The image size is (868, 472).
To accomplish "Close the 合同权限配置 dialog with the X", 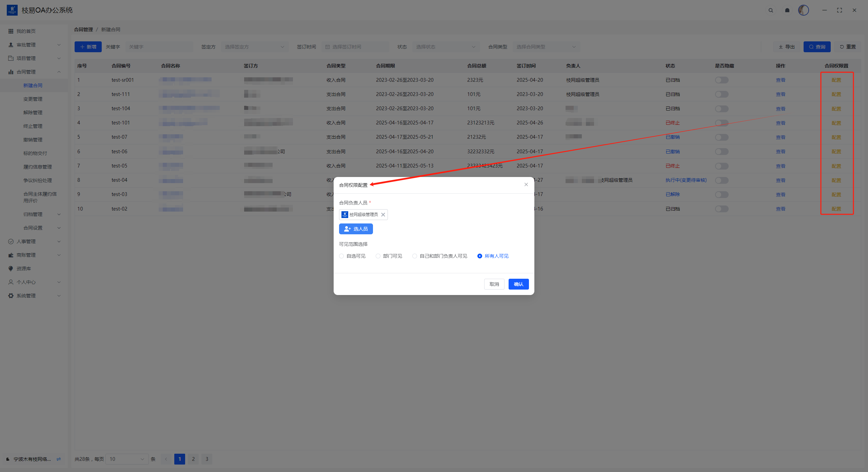I will coord(526,184).
